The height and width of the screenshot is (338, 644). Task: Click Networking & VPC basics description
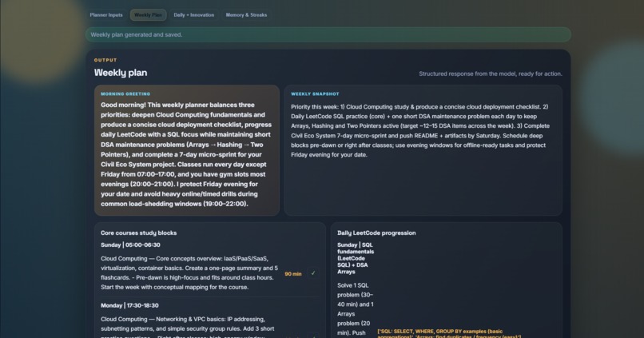pos(188,327)
